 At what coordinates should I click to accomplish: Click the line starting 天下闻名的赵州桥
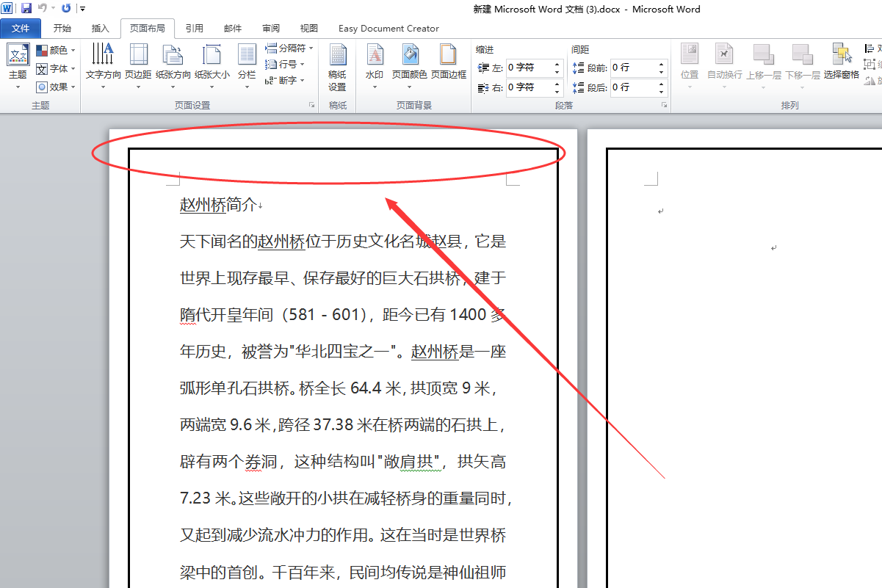(x=343, y=242)
